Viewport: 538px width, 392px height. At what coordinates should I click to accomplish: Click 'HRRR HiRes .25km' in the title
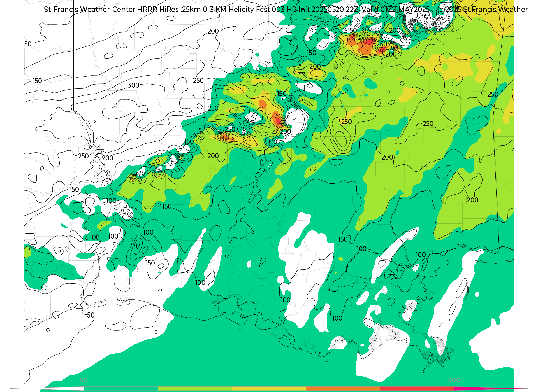169,10
